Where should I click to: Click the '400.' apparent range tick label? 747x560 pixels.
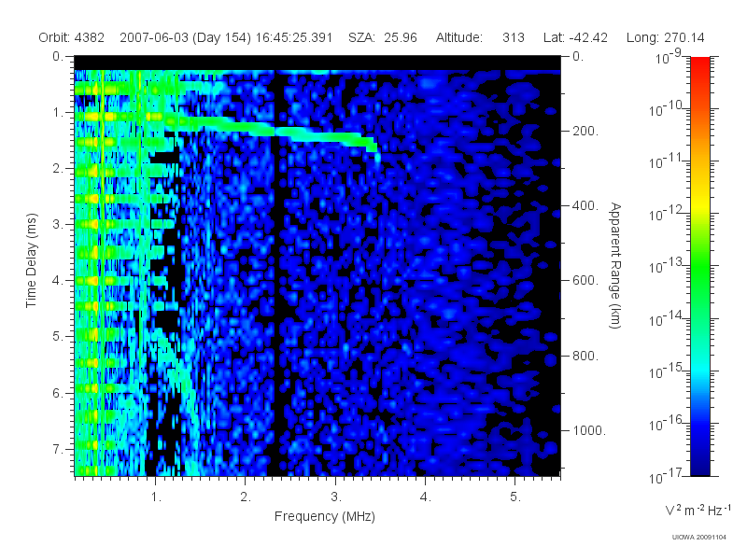(585, 205)
